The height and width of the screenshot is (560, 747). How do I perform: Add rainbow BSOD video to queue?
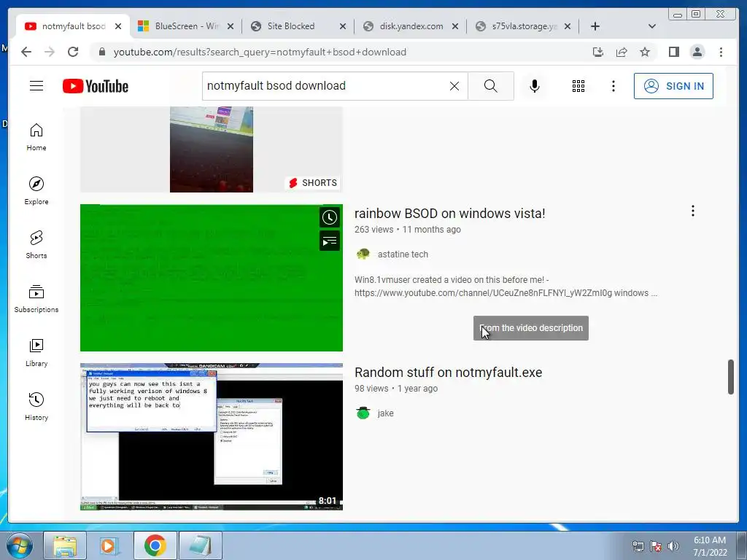pos(329,241)
